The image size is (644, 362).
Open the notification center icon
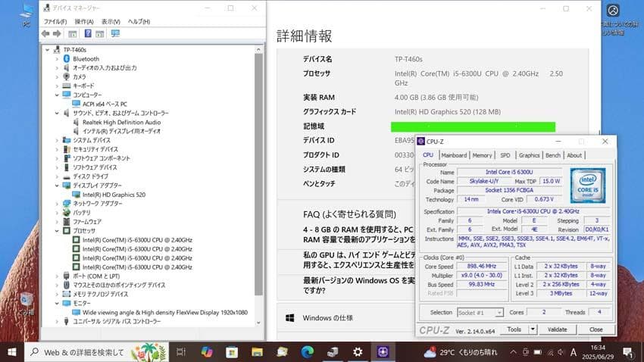point(627,352)
